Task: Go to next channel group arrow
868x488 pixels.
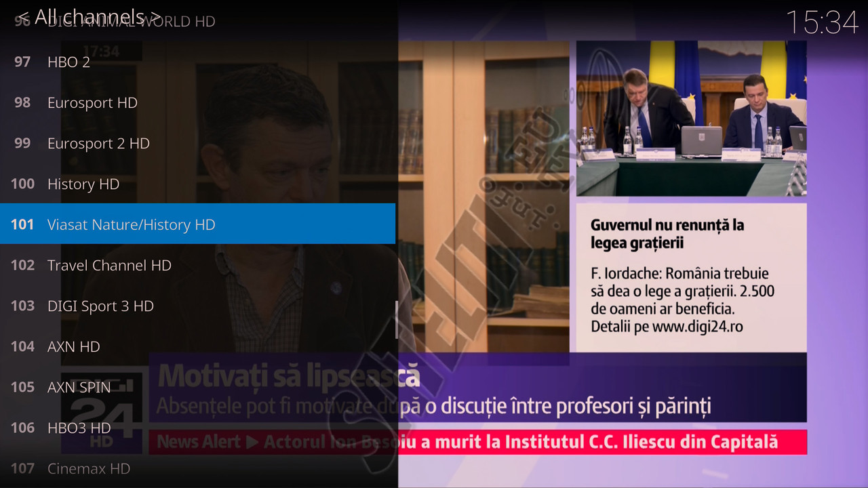Action: (156, 17)
